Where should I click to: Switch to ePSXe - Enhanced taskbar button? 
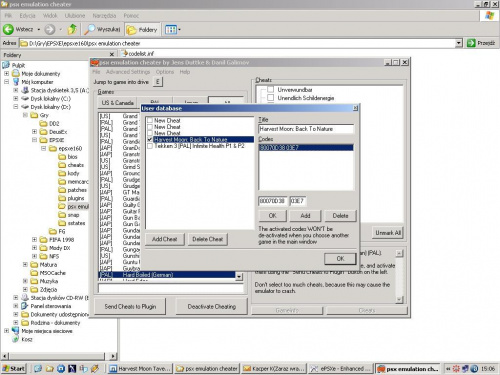point(341,369)
